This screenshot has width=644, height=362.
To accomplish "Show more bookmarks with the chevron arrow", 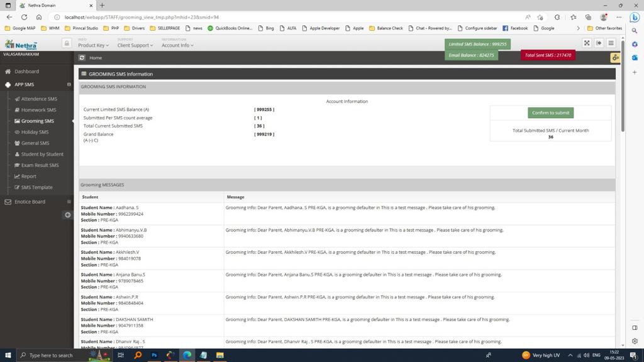I will [579, 28].
